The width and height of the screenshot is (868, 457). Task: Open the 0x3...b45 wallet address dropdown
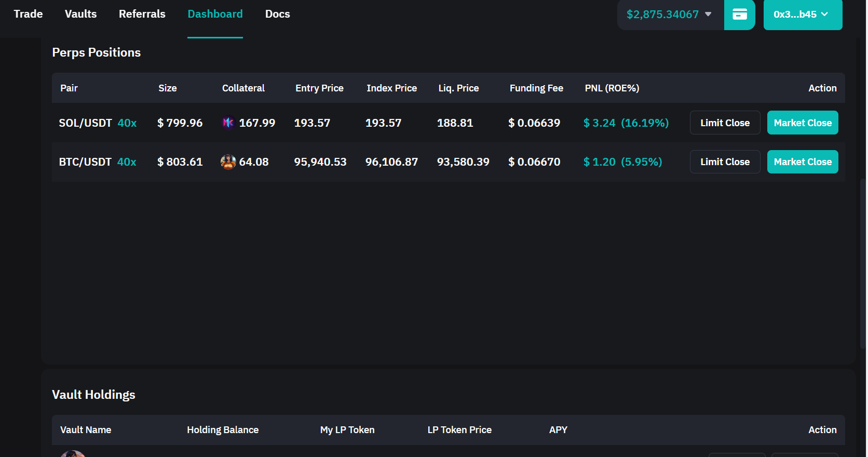click(x=802, y=15)
